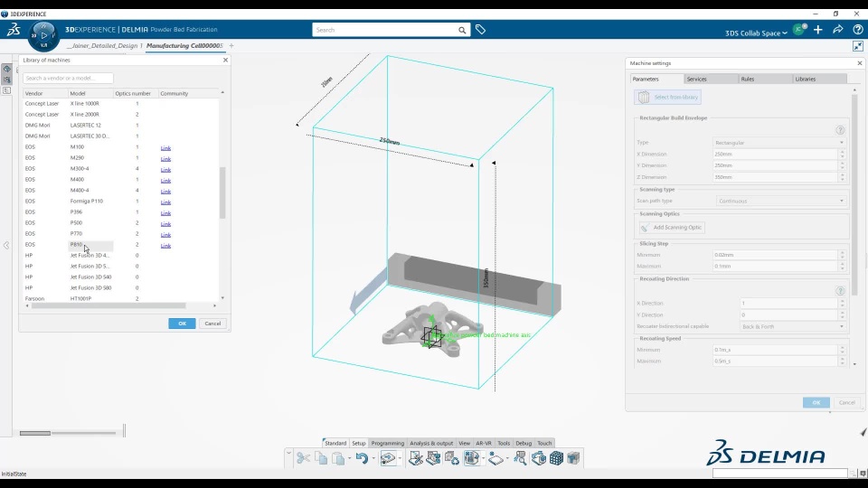Switch to the Services tab
This screenshot has width=868, height=488.
[x=711, y=80]
